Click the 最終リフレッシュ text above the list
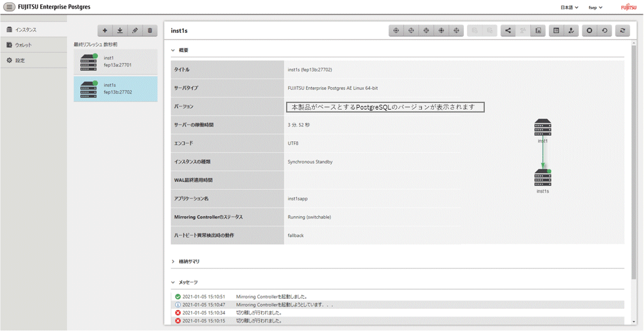This screenshot has height=331, width=644. [96, 44]
